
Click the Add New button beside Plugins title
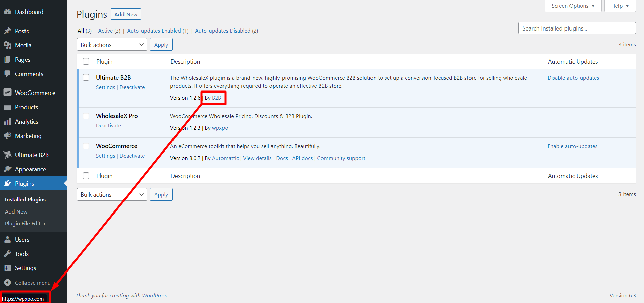[126, 14]
